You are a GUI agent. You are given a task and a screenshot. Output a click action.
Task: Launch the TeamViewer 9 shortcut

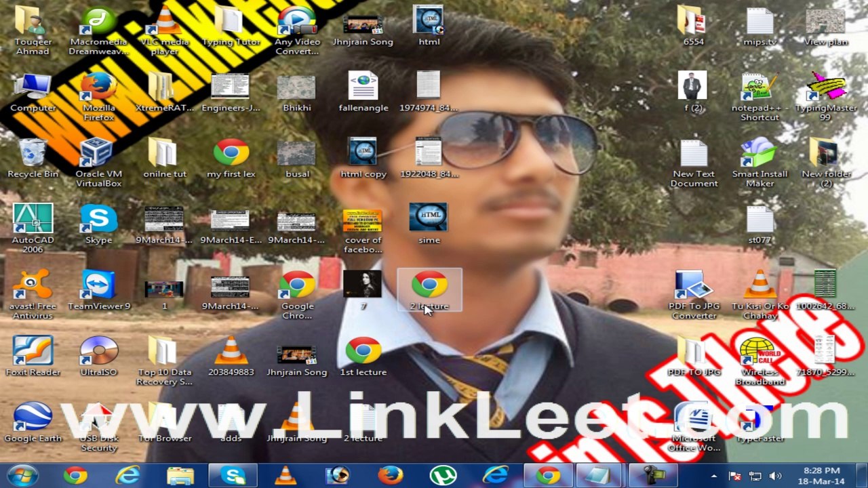tap(98, 291)
